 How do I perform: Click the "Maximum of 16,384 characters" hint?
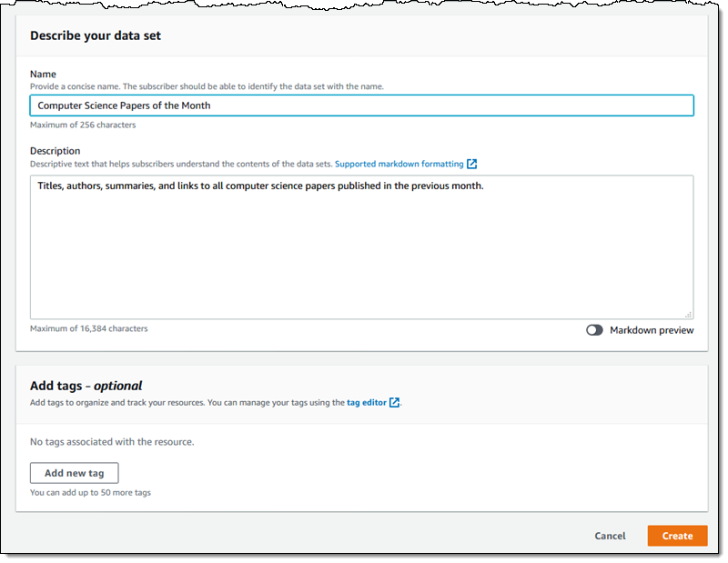point(88,328)
